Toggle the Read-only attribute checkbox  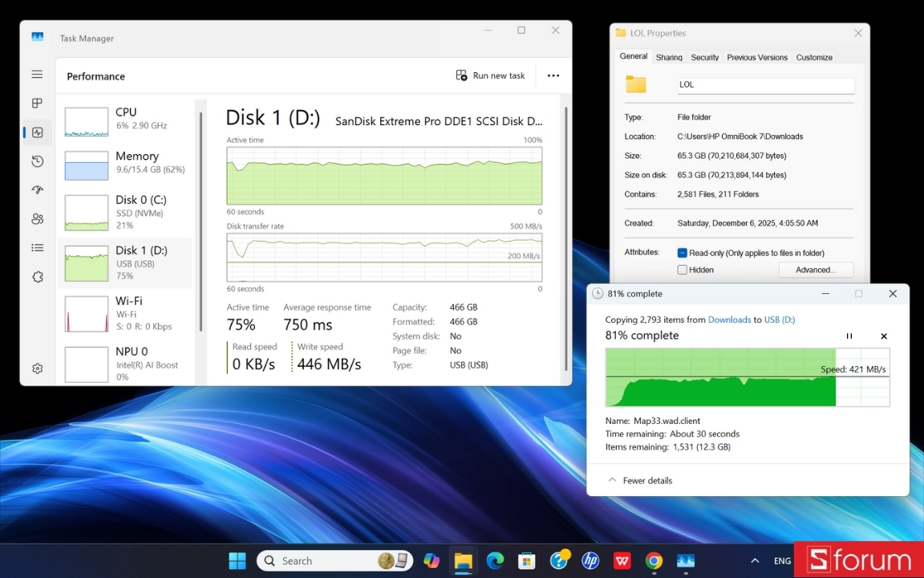(x=683, y=253)
